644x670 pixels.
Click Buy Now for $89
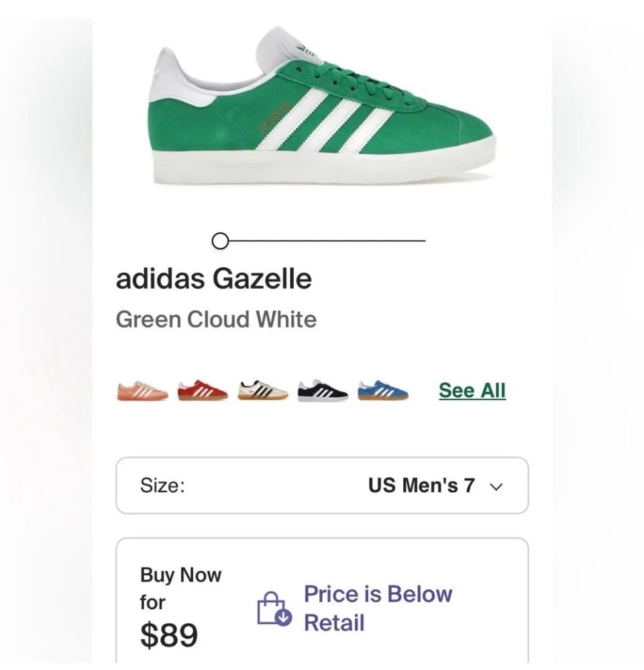[x=180, y=607]
